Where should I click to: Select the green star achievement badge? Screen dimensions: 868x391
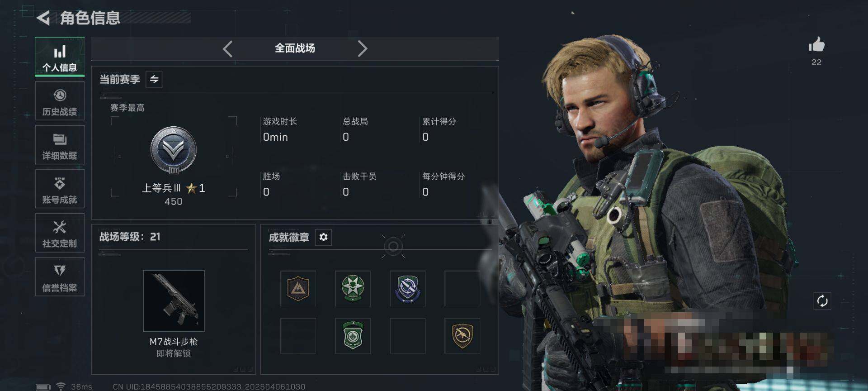[353, 288]
